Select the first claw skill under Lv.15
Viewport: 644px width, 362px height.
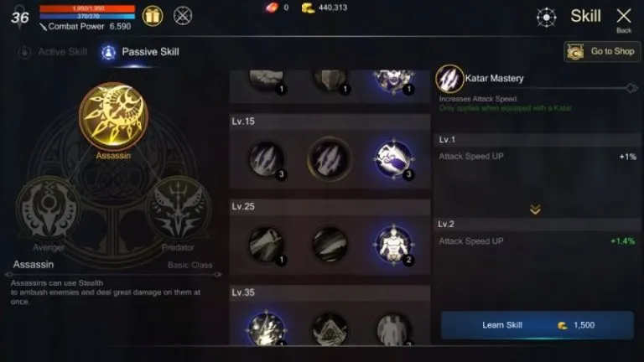pos(266,159)
